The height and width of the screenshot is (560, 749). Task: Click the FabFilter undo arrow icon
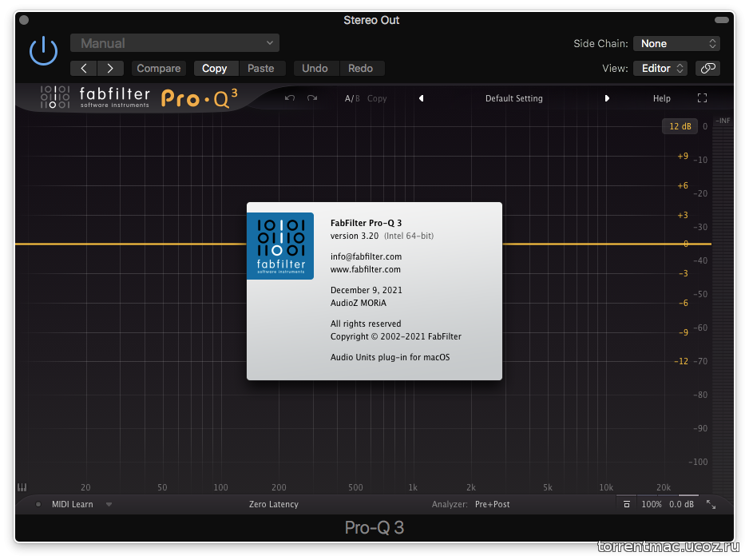[x=290, y=98]
